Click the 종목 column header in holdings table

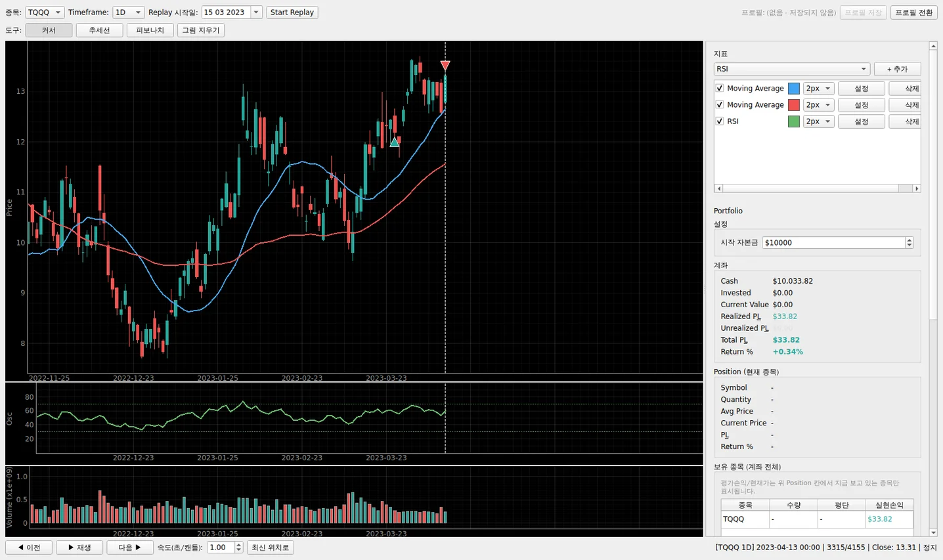(x=745, y=505)
